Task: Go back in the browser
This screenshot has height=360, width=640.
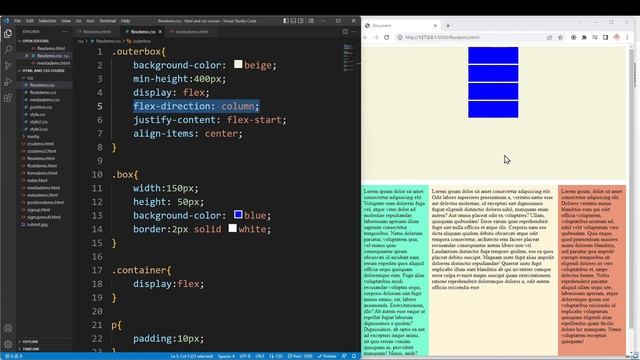Action: 365,37
